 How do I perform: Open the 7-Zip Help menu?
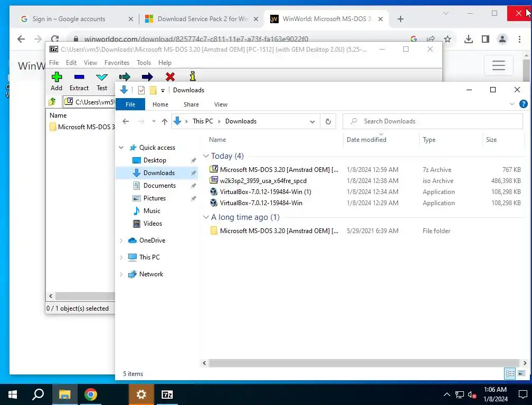coord(165,63)
